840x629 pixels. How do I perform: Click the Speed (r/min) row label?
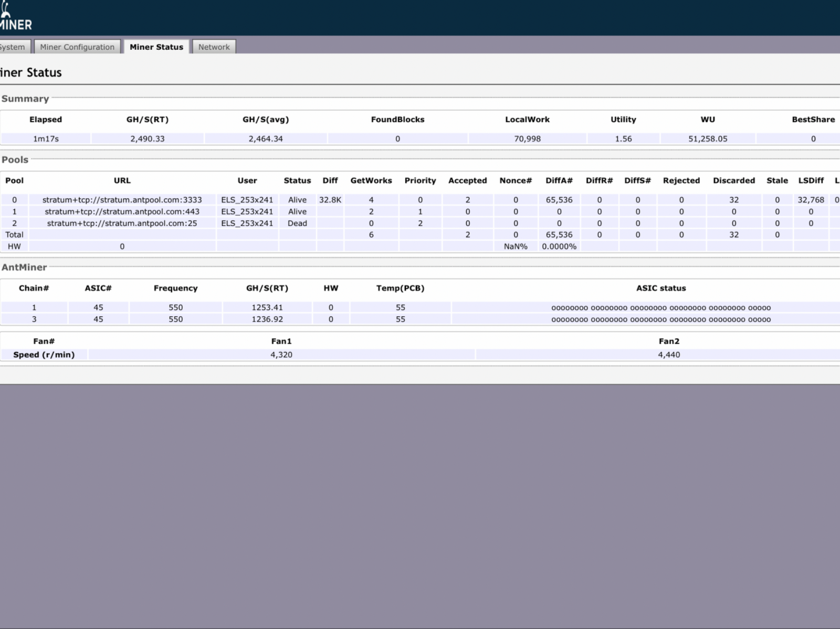click(x=44, y=355)
